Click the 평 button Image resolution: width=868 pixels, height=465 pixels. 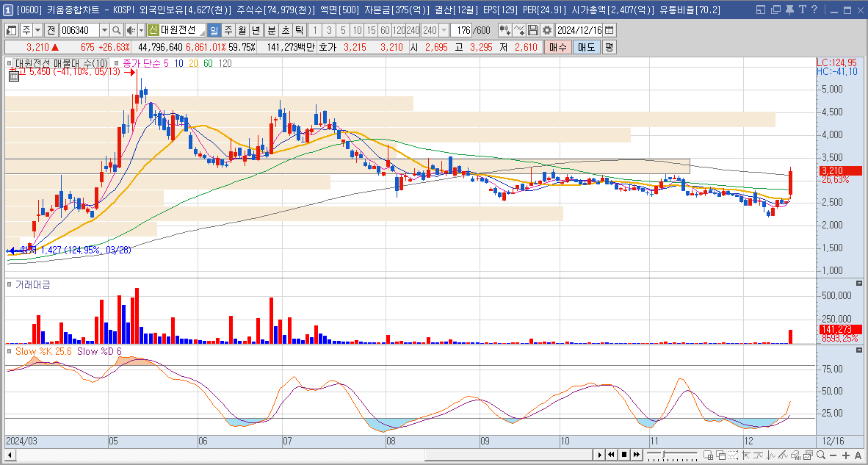[x=608, y=47]
